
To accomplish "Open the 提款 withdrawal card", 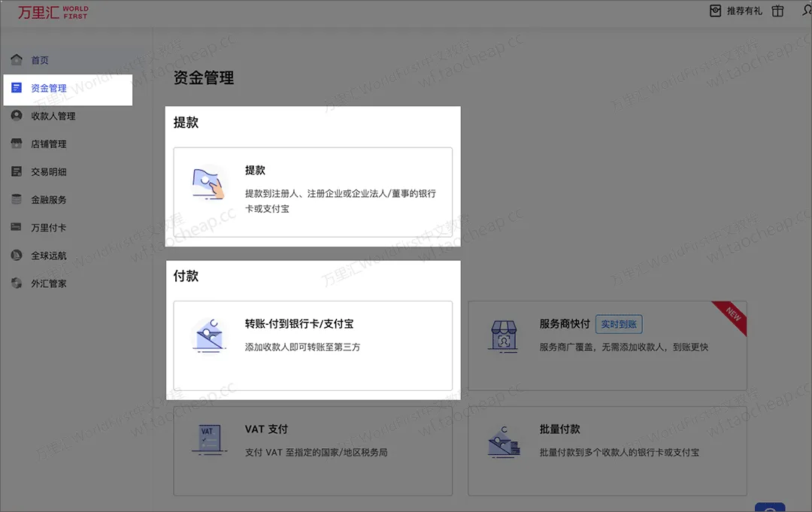I will point(313,192).
